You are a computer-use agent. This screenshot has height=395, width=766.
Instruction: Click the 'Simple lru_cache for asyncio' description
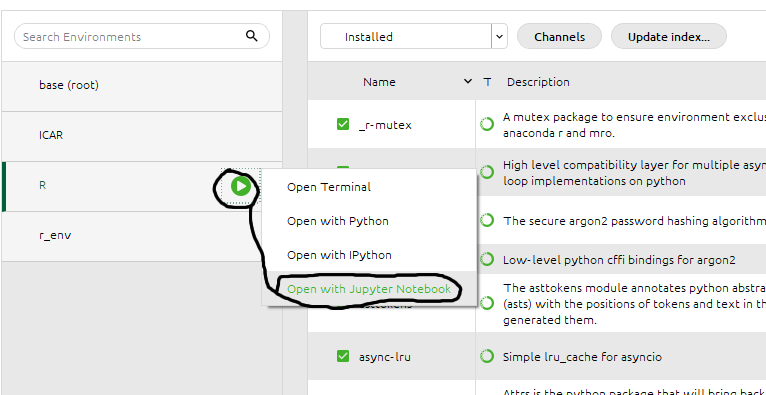(x=582, y=357)
